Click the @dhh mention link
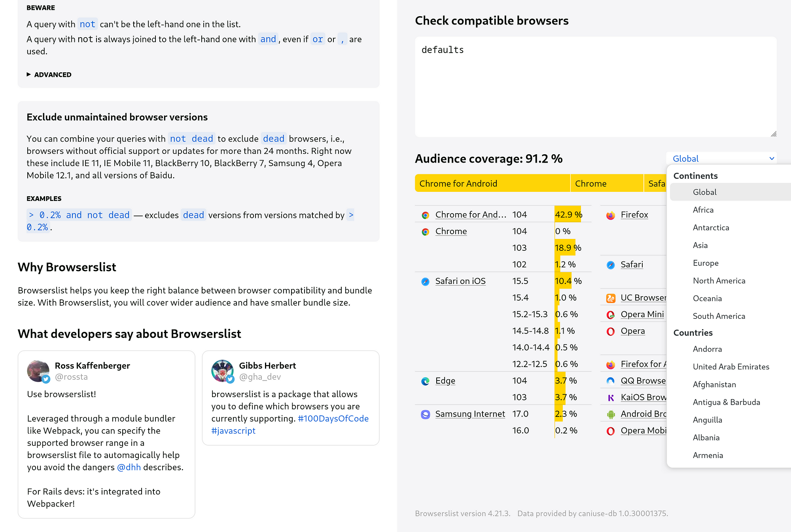Image resolution: width=791 pixels, height=532 pixels. 129,467
